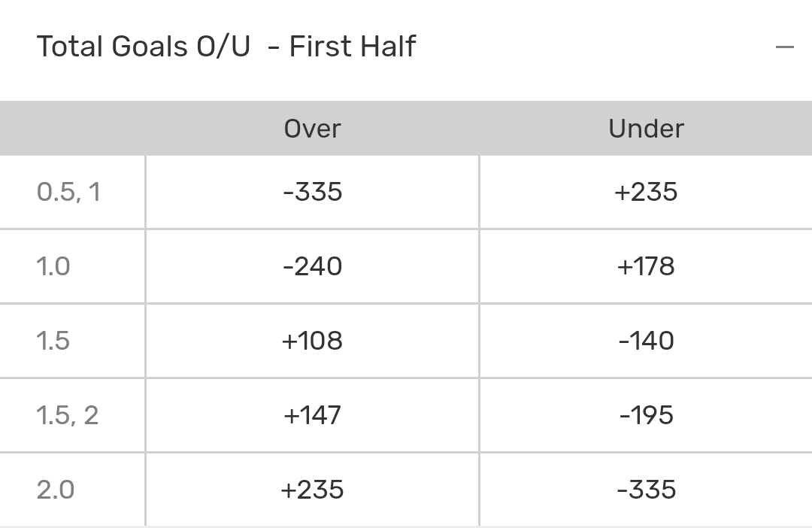Screen dimensions: 812x528
Task: Select Over -335 for 0.5, 1 line
Action: click(x=312, y=192)
